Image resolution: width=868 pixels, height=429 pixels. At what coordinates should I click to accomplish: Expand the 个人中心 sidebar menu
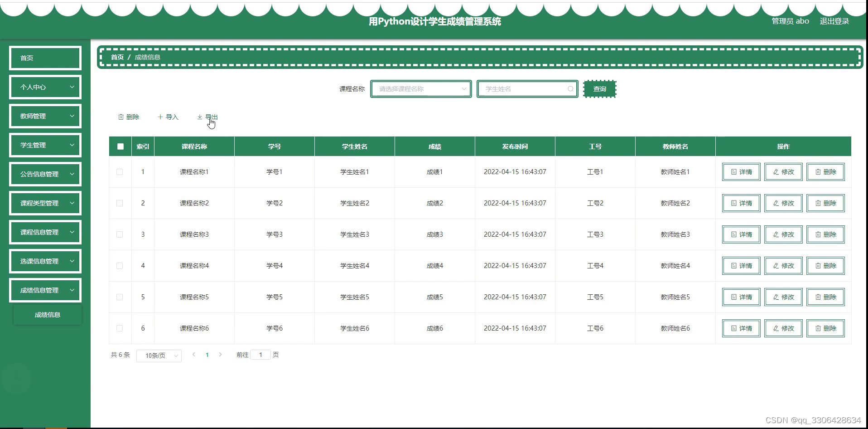[45, 87]
